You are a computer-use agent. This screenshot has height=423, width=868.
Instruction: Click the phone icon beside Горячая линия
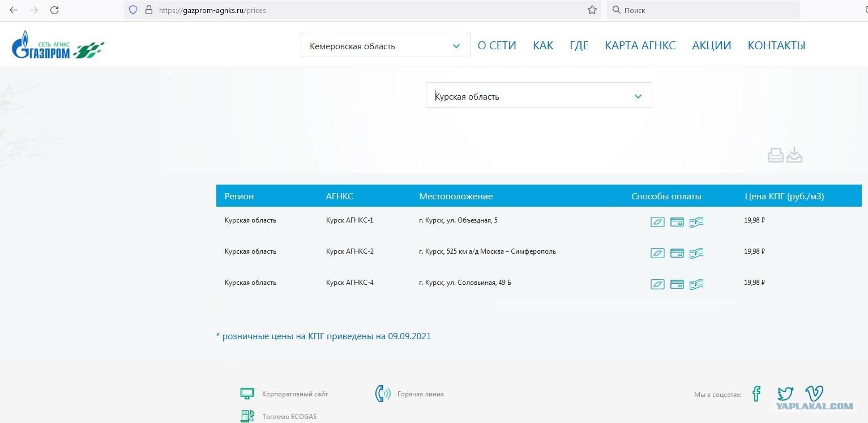click(x=383, y=394)
